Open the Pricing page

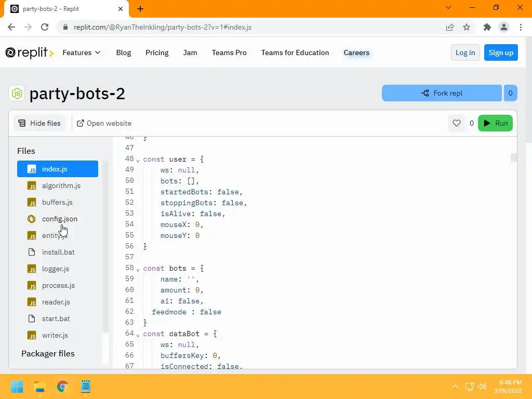click(157, 52)
